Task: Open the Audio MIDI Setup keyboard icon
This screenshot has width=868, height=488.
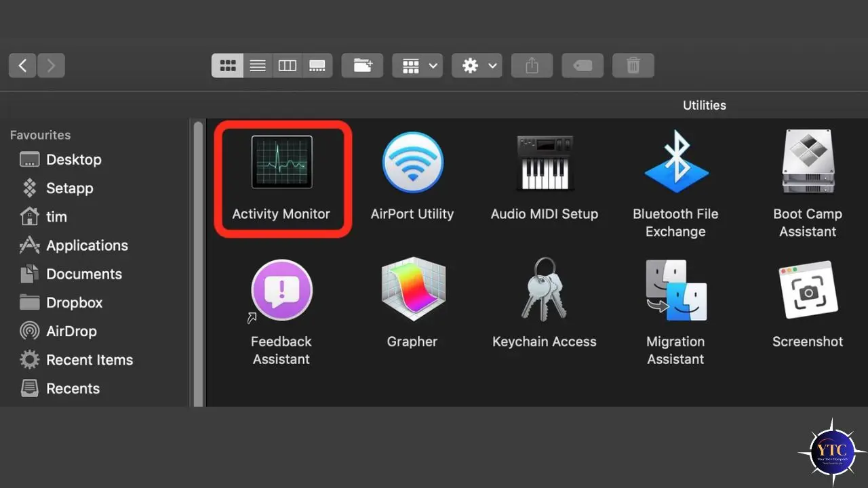Action: (545, 163)
